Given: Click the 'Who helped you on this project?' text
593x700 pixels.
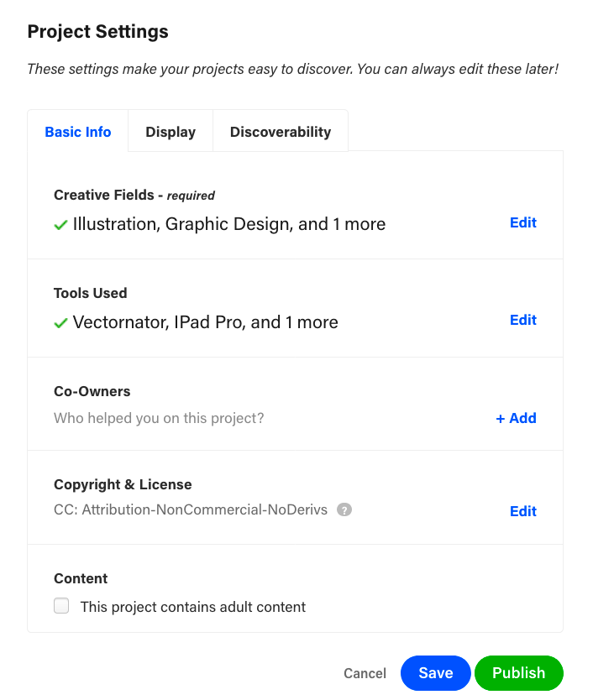Looking at the screenshot, I should point(159,418).
